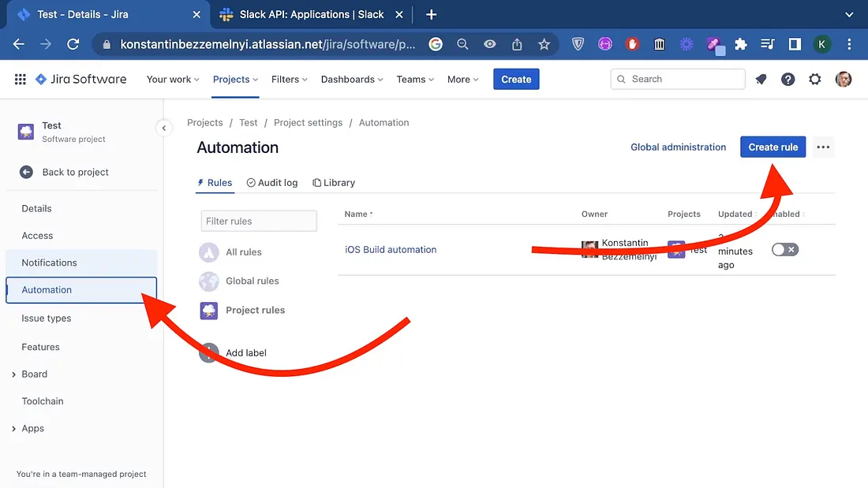The height and width of the screenshot is (488, 868).
Task: Click the Create rule button
Action: pos(773,147)
